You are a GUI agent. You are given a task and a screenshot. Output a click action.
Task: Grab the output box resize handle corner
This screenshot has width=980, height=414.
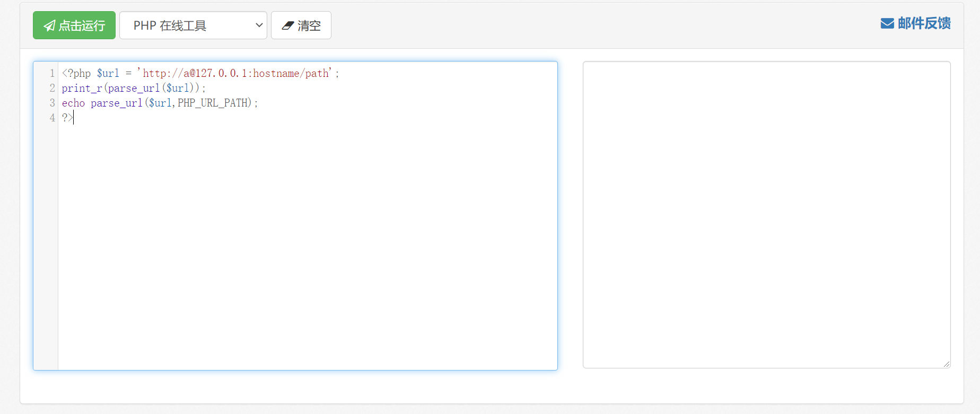[946, 364]
